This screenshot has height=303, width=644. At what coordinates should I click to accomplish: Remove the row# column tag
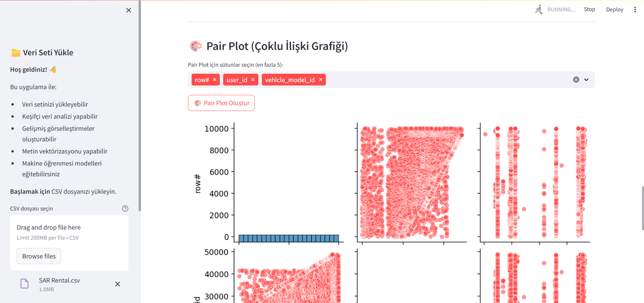click(x=214, y=79)
